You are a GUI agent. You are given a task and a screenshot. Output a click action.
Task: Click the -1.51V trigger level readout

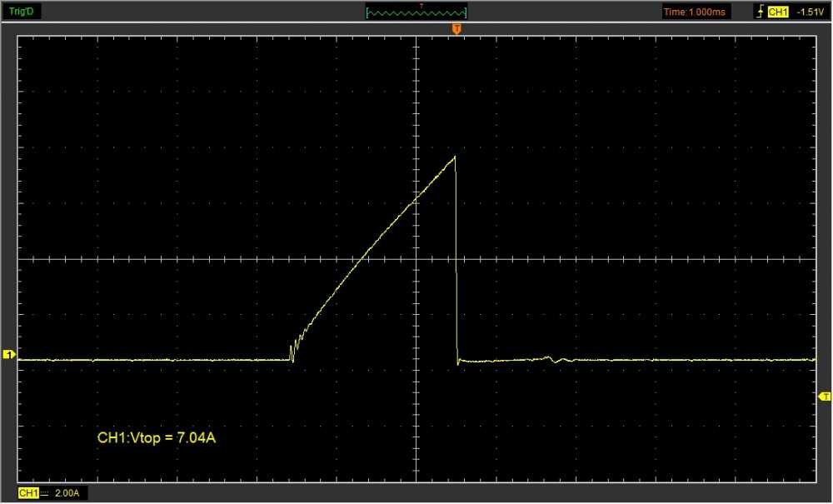click(809, 12)
